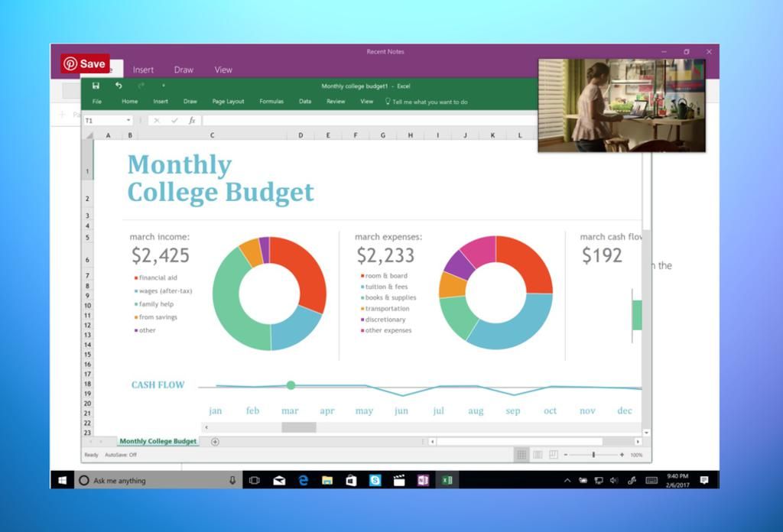Click the Enter checkmark in formula bar
783x532 pixels.
(x=174, y=120)
